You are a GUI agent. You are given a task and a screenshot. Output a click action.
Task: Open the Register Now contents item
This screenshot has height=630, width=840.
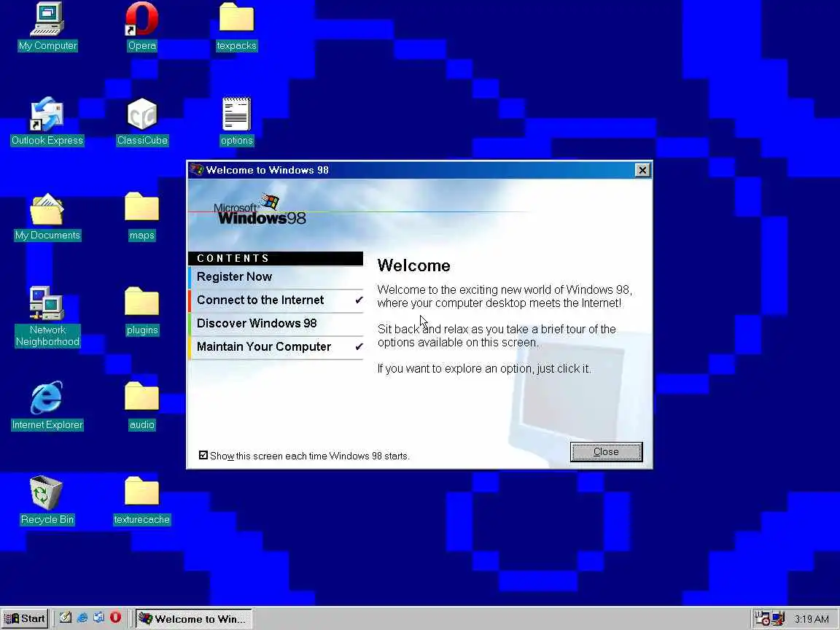[x=276, y=277]
